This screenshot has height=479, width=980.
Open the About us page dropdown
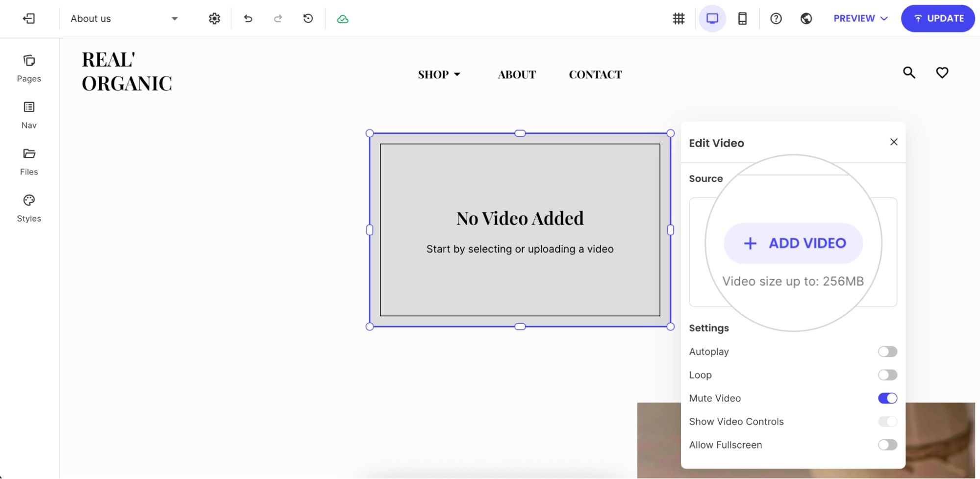click(x=124, y=19)
